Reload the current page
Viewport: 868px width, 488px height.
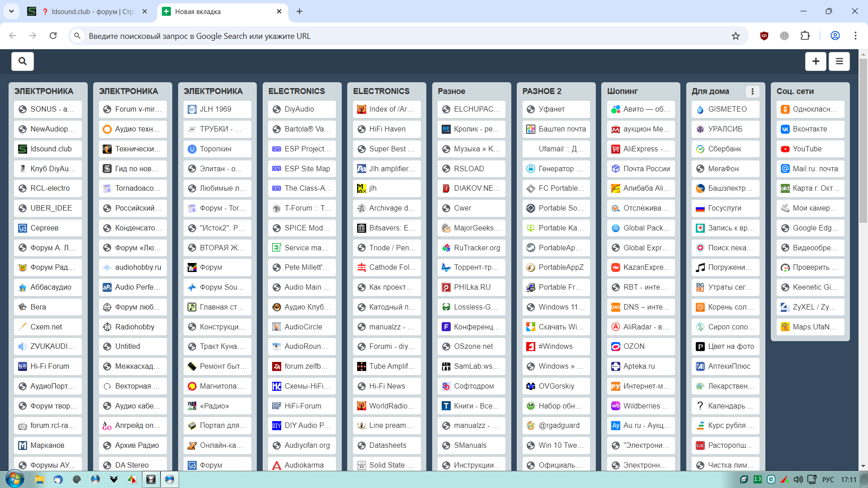point(53,36)
